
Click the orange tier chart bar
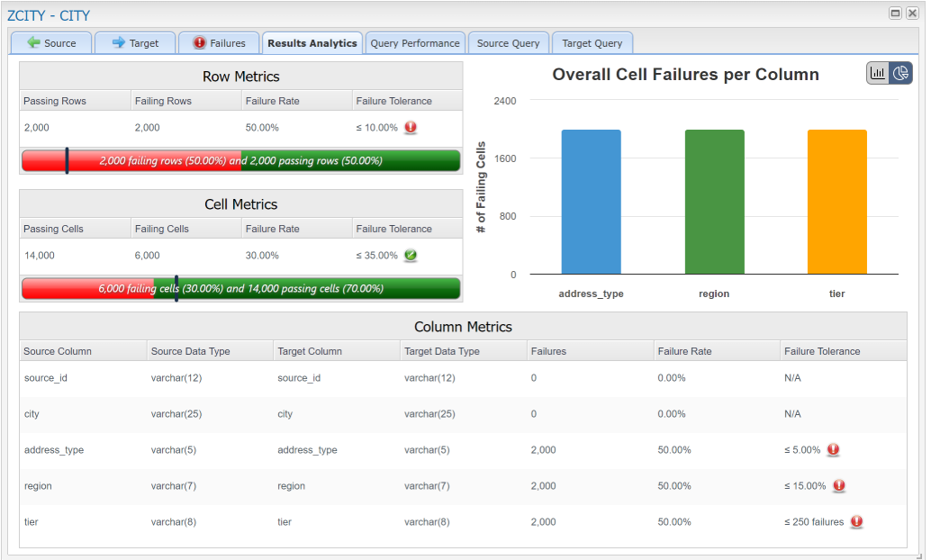836,203
